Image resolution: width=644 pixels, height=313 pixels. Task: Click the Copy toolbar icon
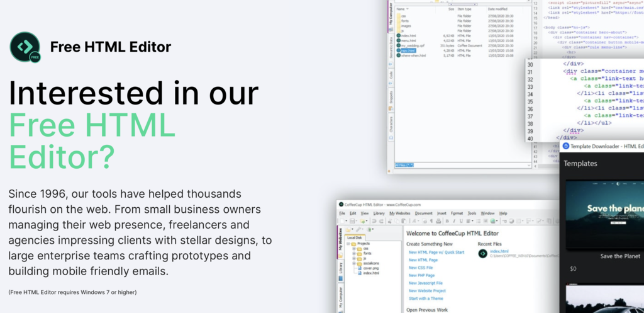pyautogui.click(x=397, y=221)
